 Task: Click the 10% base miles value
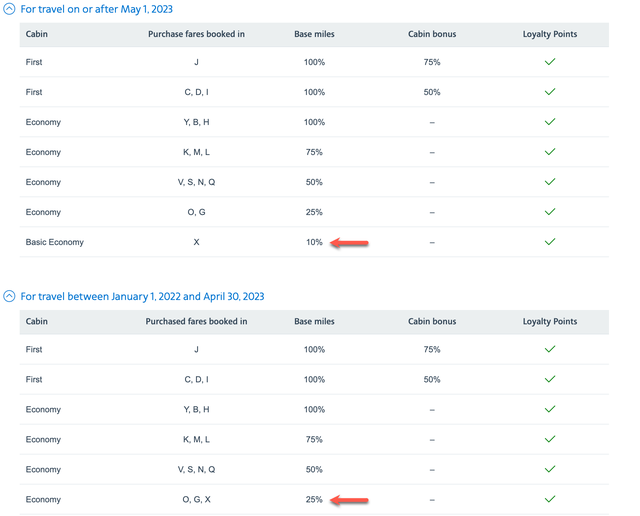point(314,242)
